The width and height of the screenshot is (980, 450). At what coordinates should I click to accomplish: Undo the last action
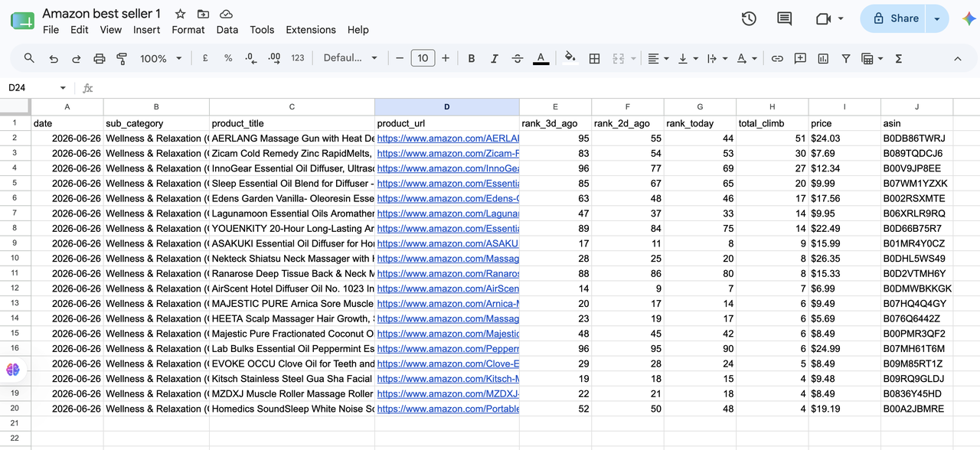click(53, 58)
